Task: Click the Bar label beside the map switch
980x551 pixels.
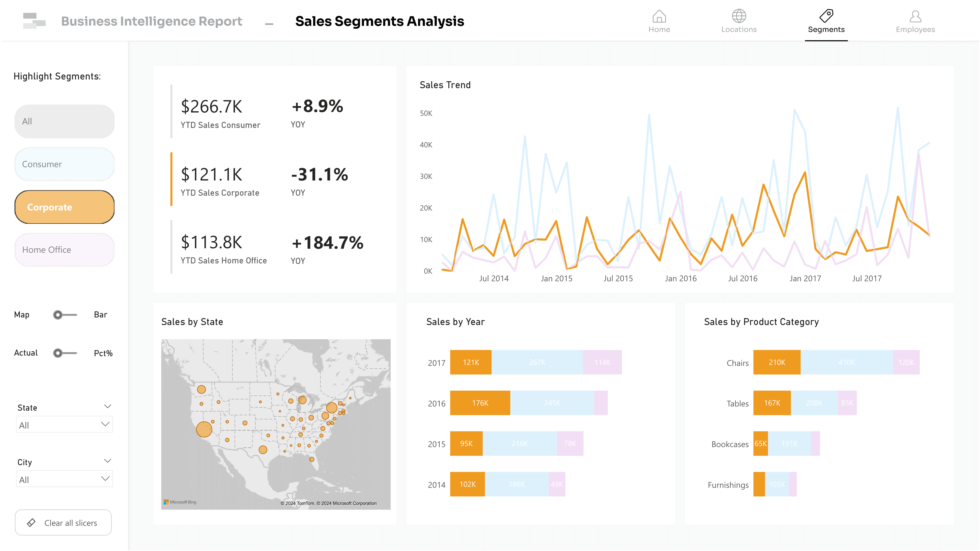Action: coord(101,315)
